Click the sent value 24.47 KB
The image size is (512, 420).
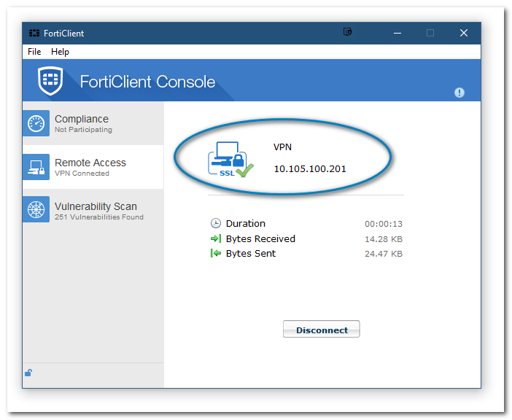384,254
